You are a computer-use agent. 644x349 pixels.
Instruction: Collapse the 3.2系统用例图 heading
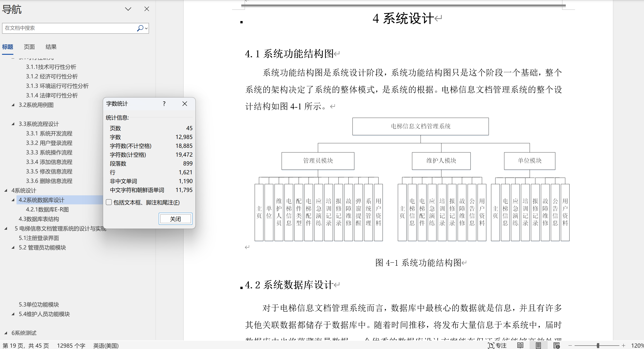click(13, 105)
